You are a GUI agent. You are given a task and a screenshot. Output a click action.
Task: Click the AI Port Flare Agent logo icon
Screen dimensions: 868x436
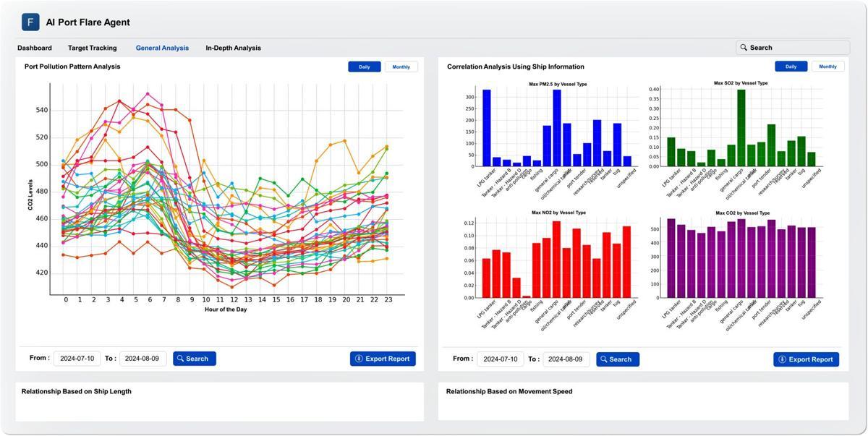pos(30,22)
